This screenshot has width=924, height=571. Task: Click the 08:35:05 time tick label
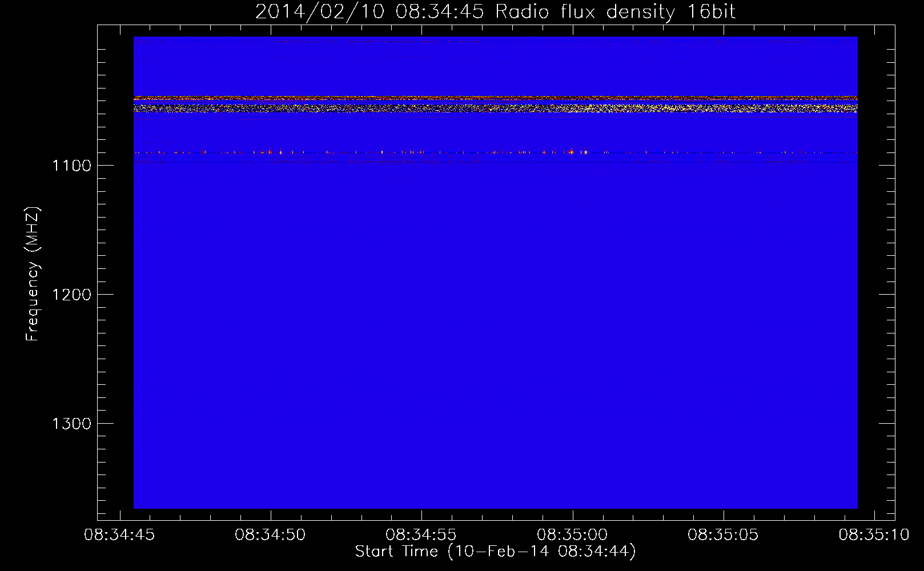point(723,535)
